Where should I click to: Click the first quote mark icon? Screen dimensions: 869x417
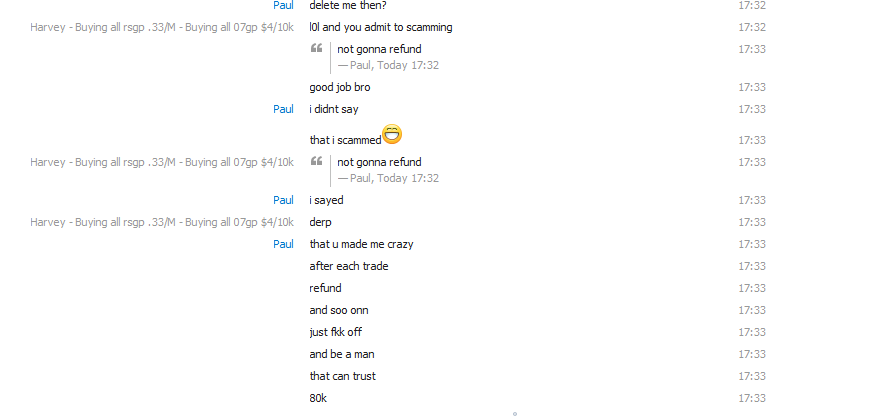click(316, 48)
